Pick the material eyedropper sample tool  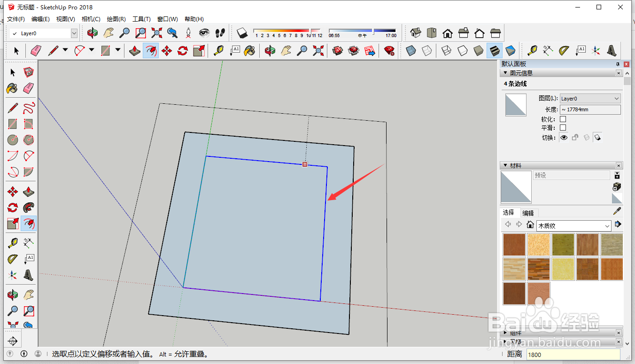coord(617,212)
